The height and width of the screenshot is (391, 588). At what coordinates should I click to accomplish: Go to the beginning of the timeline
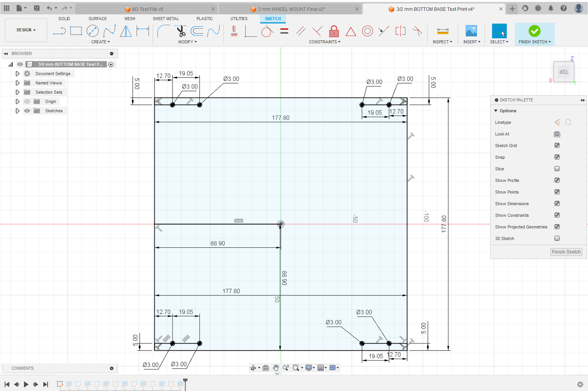coord(7,384)
